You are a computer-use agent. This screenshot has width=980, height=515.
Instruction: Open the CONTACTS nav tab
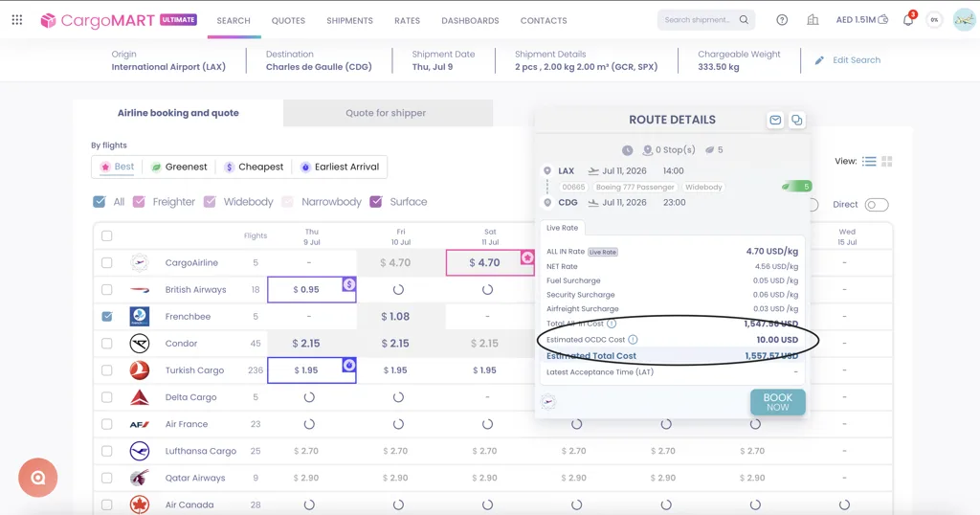coord(544,21)
